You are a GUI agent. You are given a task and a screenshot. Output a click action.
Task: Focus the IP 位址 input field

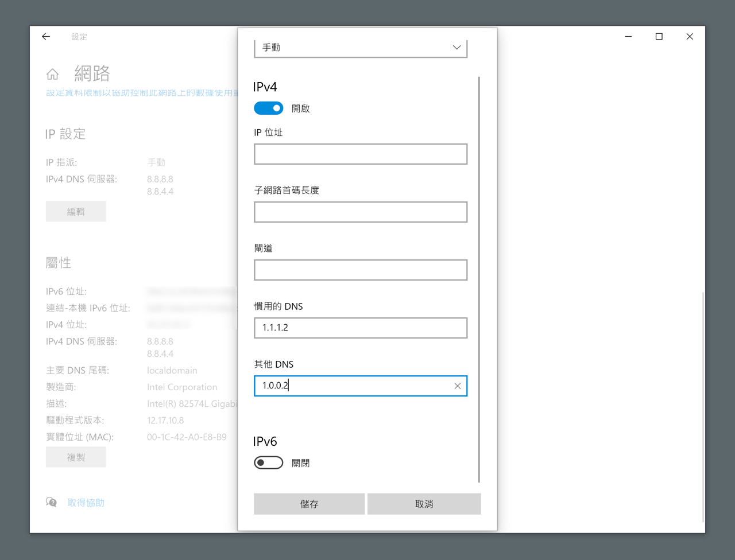coord(361,154)
